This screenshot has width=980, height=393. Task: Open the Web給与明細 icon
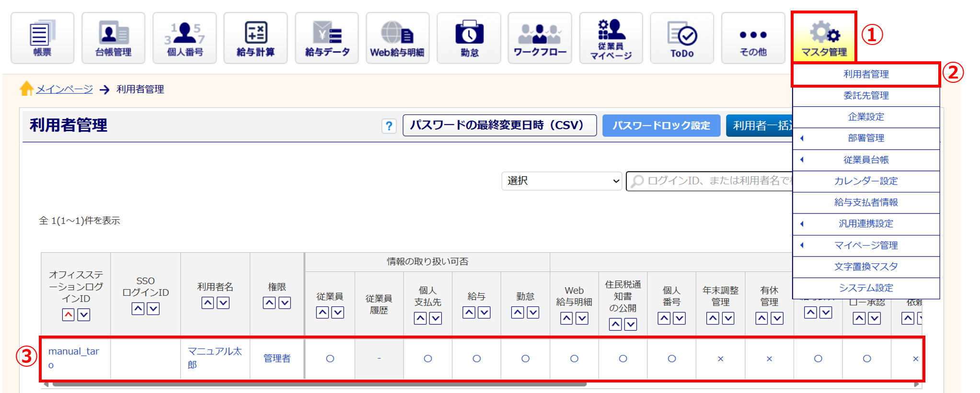(397, 38)
